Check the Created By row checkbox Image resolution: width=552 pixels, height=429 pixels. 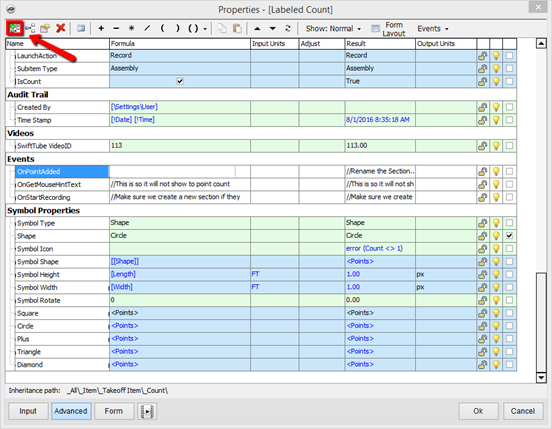[x=509, y=107]
